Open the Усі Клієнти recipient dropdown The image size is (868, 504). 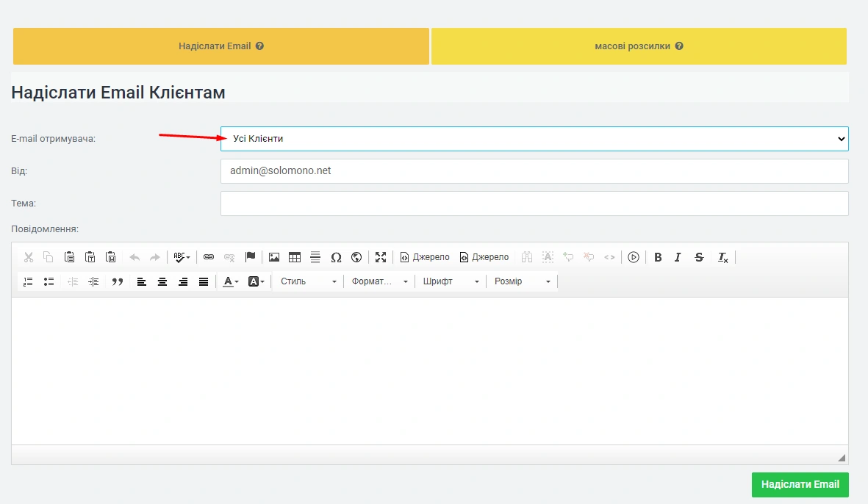tap(534, 139)
